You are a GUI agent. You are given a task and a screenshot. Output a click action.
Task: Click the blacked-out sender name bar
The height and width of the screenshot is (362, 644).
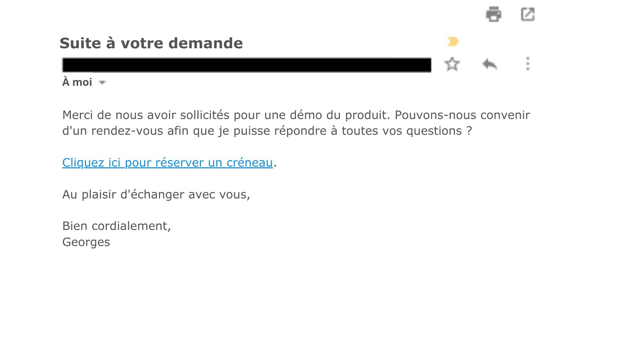[x=247, y=65]
